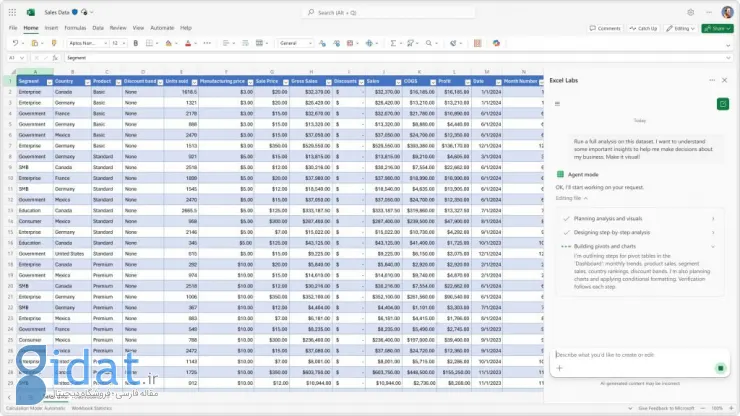Click the Undo icon in the ribbon
The image size is (740, 416).
[14, 43]
